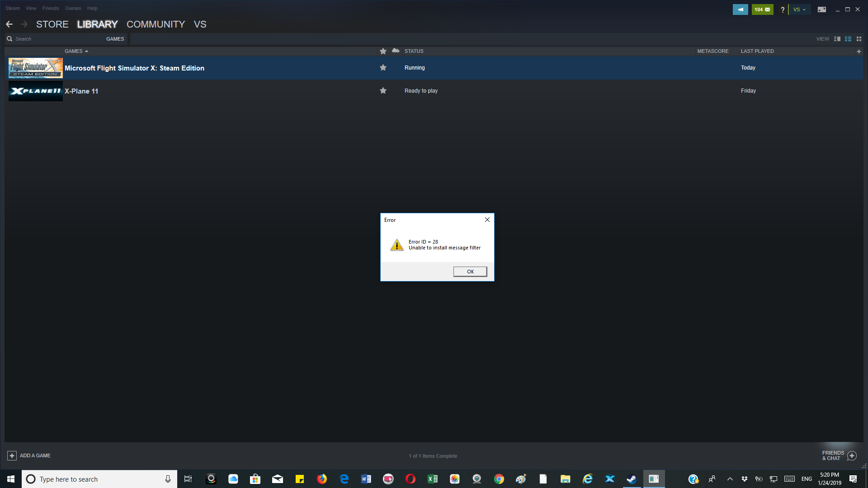Sort by METASCORE column header
868x488 pixels.
pos(713,51)
